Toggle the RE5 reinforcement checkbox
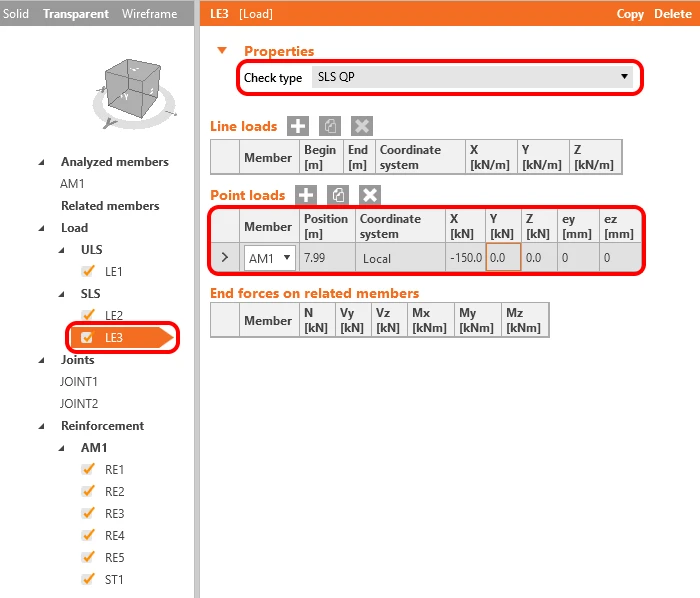Image resolution: width=700 pixels, height=598 pixels. click(88, 557)
